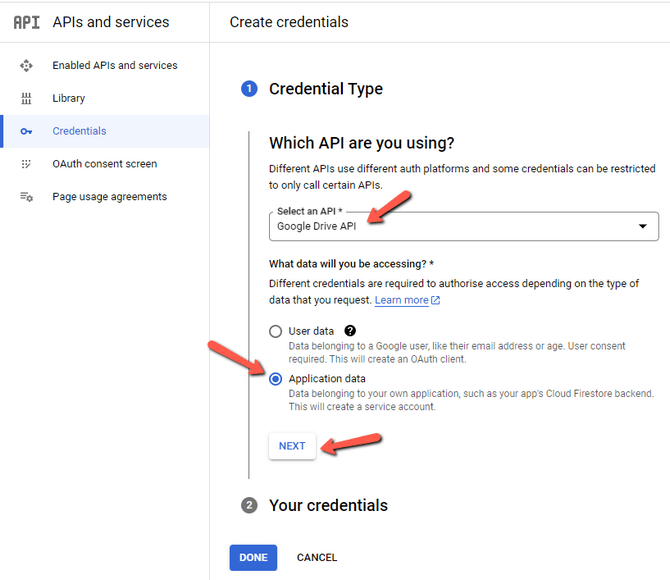Image resolution: width=670 pixels, height=580 pixels.
Task: Click the Enabled APIs and services icon
Action: (x=26, y=65)
